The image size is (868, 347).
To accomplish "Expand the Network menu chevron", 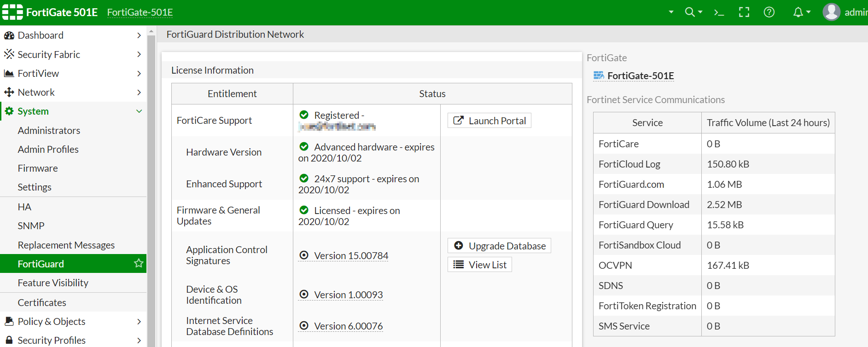I will [139, 92].
